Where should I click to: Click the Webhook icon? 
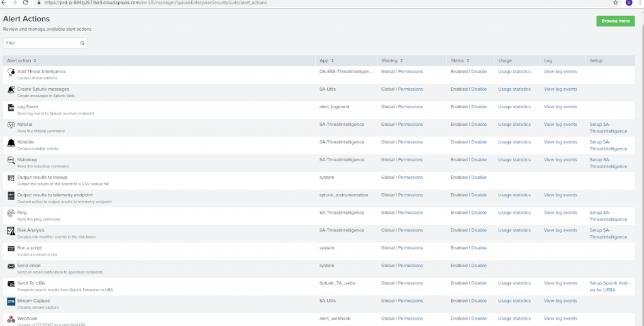point(11,320)
